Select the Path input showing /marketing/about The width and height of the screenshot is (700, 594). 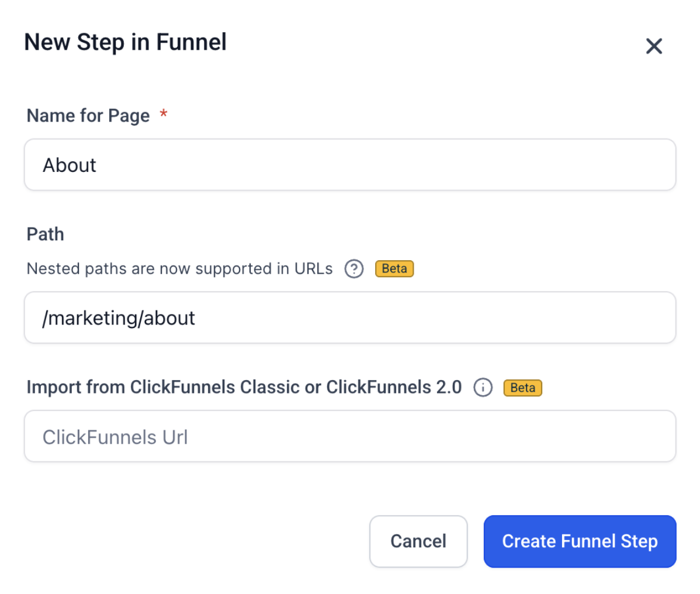click(349, 317)
